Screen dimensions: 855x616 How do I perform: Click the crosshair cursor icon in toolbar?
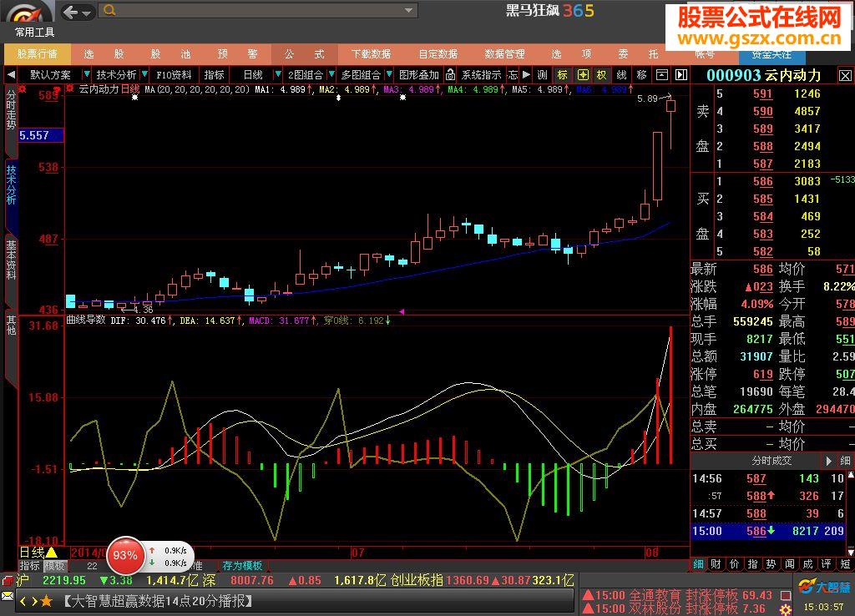click(583, 75)
